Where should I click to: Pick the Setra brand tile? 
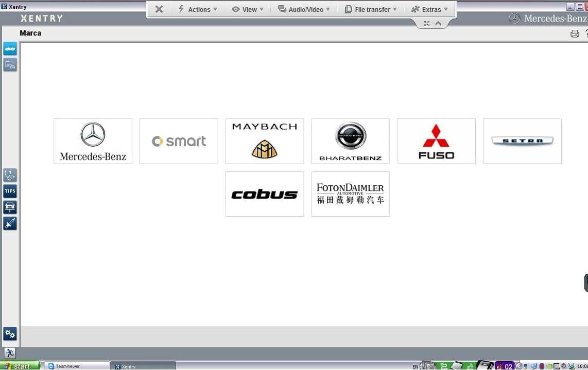(x=523, y=141)
